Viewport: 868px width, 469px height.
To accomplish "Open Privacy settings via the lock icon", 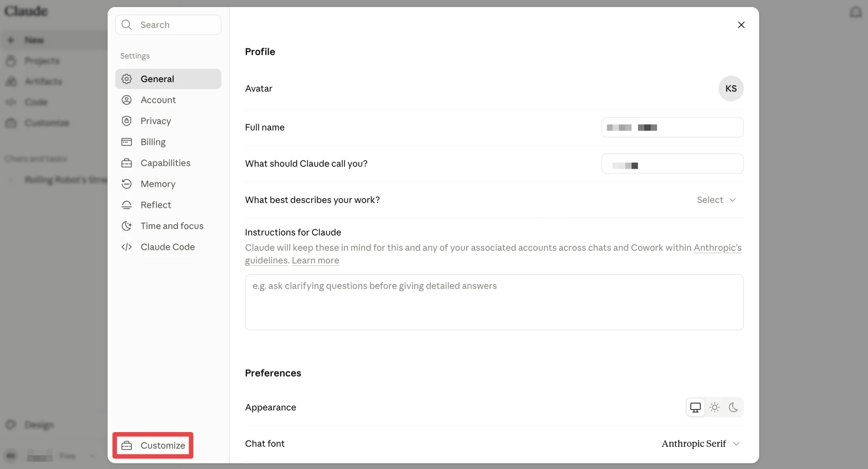I will point(126,121).
